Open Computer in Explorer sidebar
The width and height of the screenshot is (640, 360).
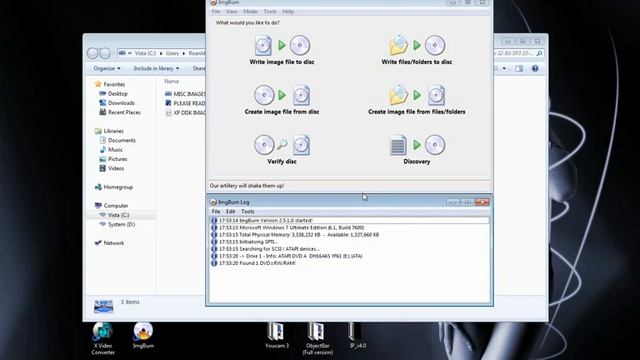tap(111, 206)
